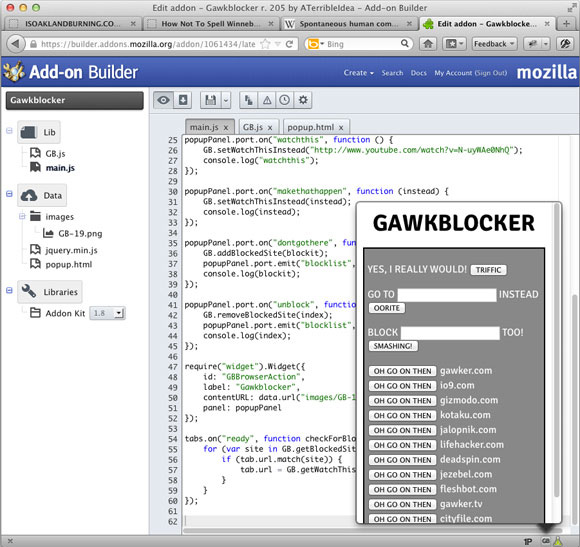This screenshot has height=547, width=580.
Task: Go to My Account
Action: click(453, 73)
